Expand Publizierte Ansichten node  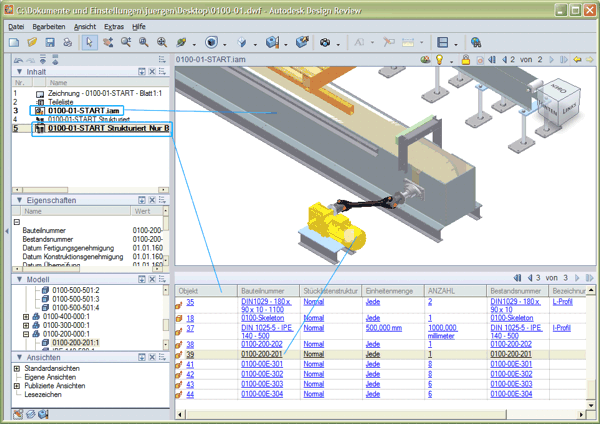[x=17, y=386]
